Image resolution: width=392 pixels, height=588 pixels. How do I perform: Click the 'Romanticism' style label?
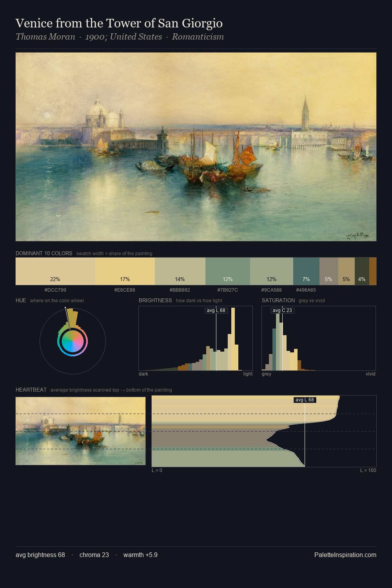coord(198,37)
